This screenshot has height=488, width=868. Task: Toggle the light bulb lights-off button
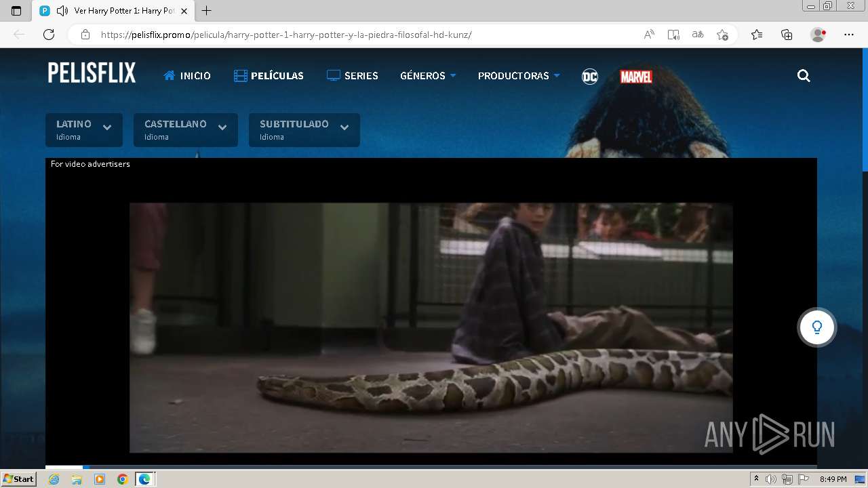817,327
